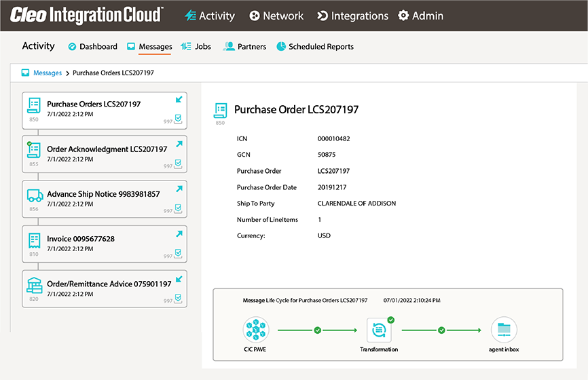
Task: Click the Admin gear icon
Action: [403, 16]
